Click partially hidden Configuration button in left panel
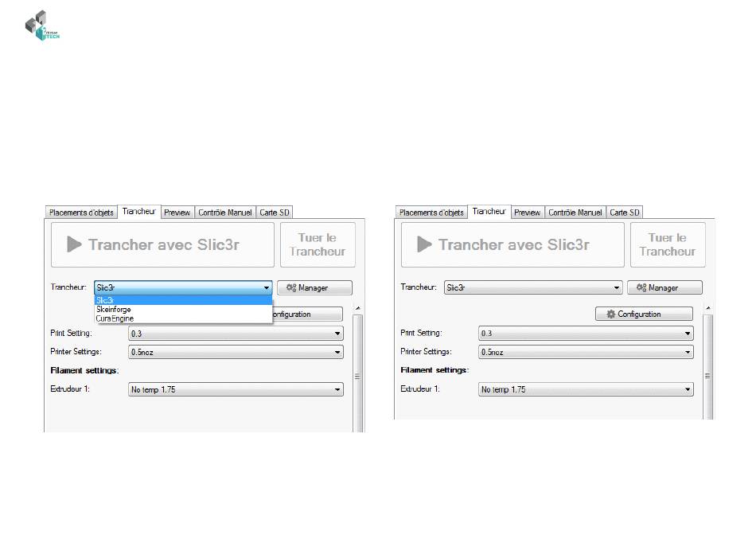Image resolution: width=756 pixels, height=535 pixels. tap(308, 314)
